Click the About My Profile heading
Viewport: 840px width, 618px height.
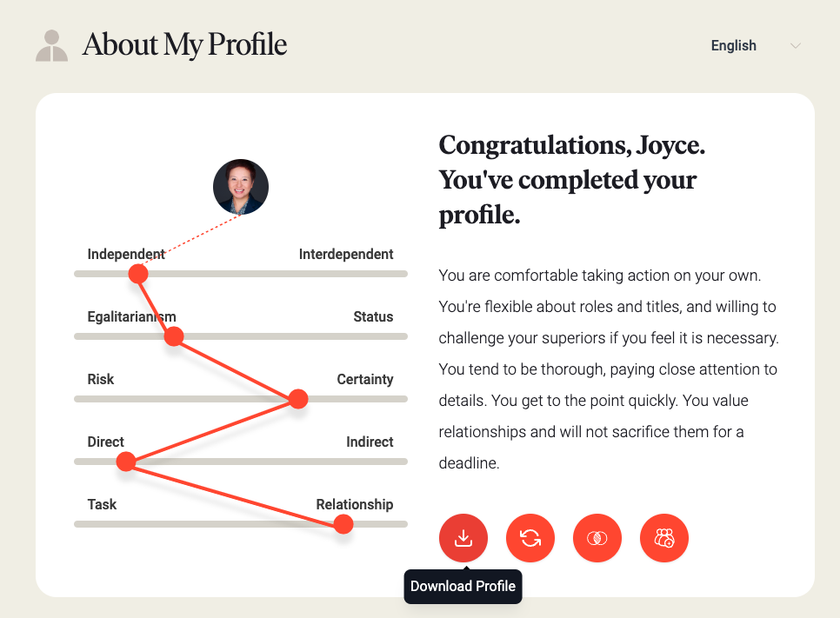[x=185, y=44]
